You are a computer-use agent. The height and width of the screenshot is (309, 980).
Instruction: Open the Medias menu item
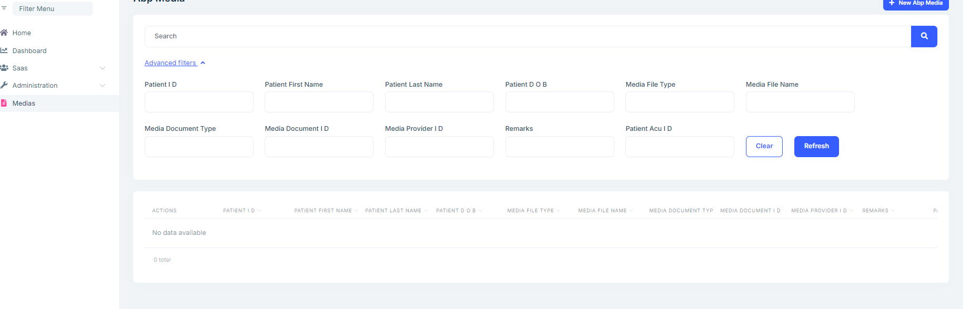click(24, 104)
